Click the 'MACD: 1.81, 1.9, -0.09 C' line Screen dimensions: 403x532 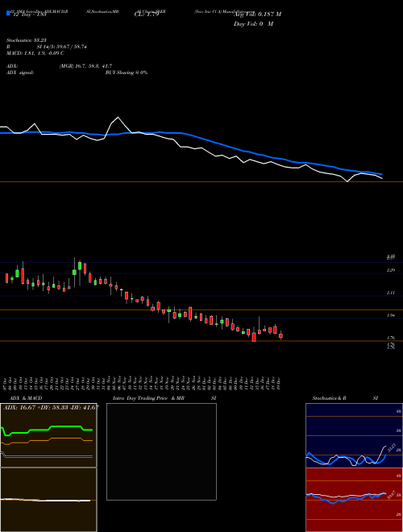(x=35, y=53)
